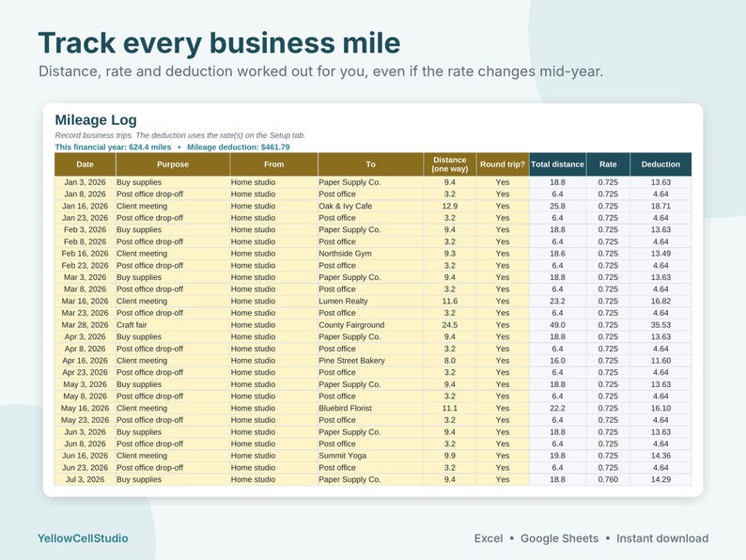Click the 0.760 rate cell
The image size is (746, 560).
click(608, 479)
